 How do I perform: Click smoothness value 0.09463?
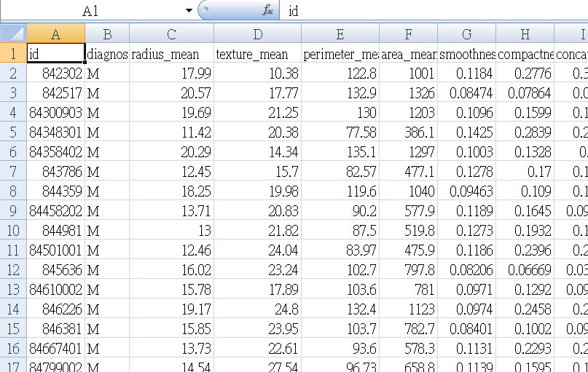pyautogui.click(x=466, y=191)
